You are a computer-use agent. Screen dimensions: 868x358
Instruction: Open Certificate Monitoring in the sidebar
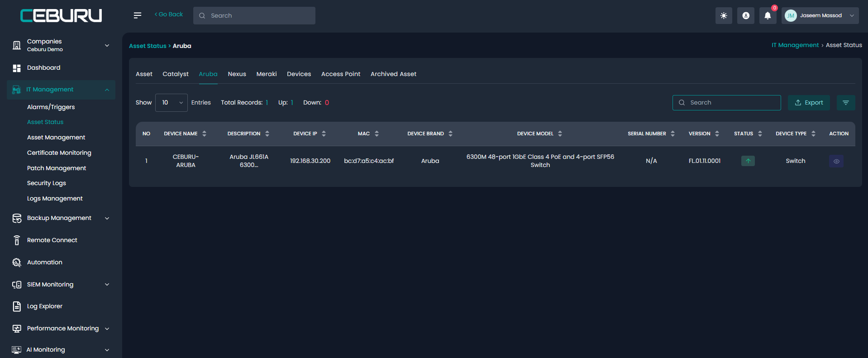pos(59,153)
